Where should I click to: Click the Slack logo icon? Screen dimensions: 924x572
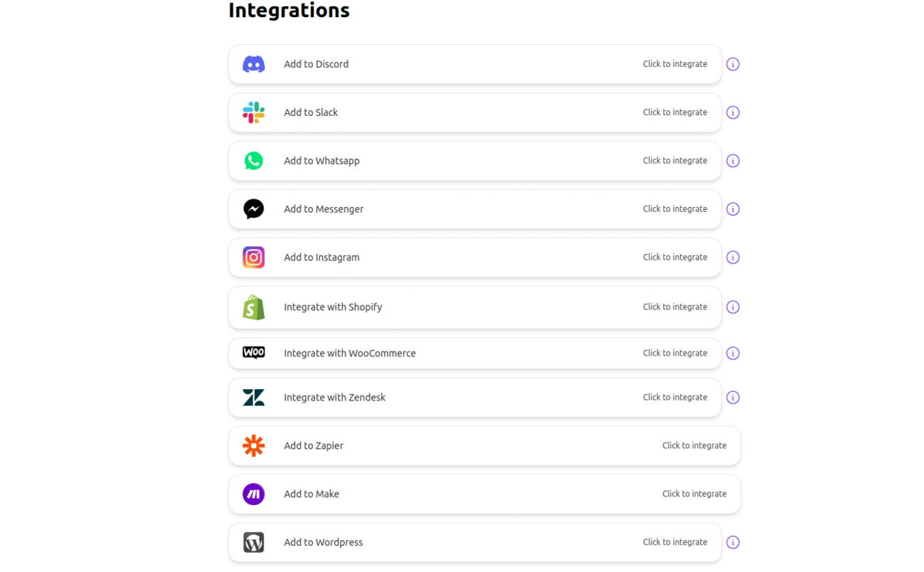(x=253, y=112)
